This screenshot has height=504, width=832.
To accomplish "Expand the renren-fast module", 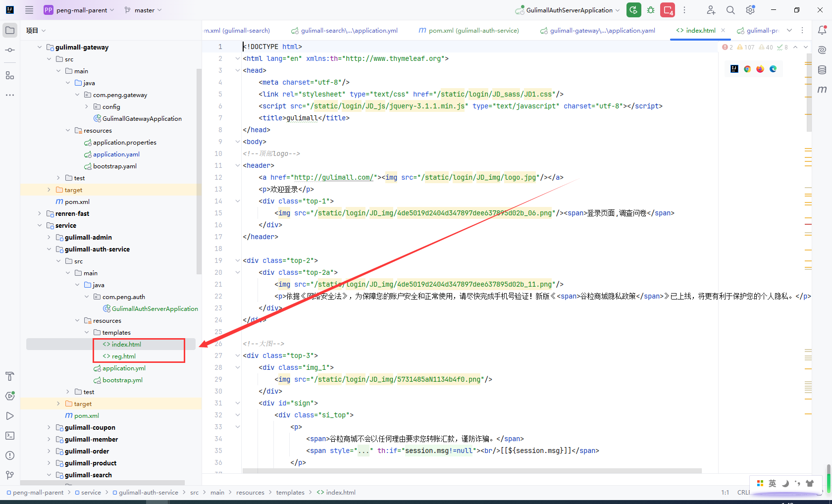I will click(x=40, y=213).
